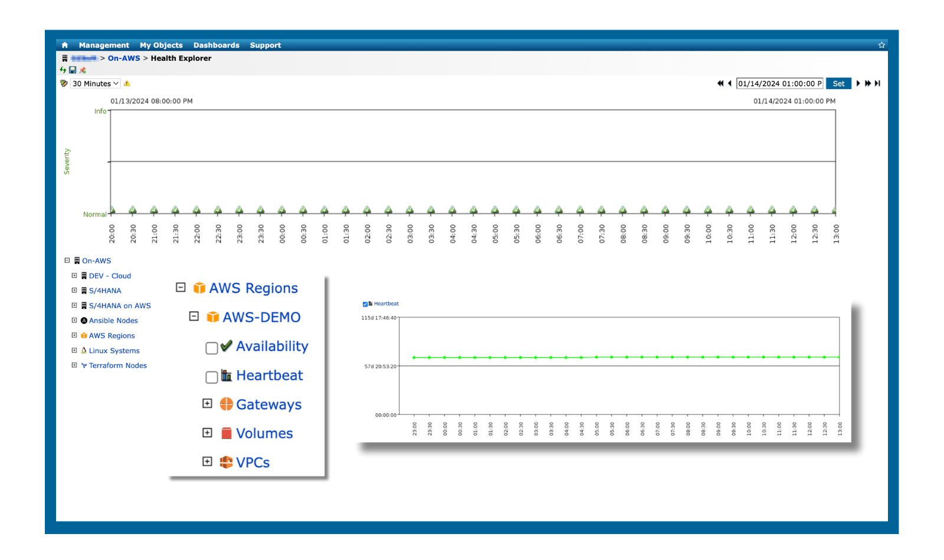The width and height of the screenshot is (944, 560).
Task: Open the 30 Minutes interval dropdown
Action: point(95,84)
